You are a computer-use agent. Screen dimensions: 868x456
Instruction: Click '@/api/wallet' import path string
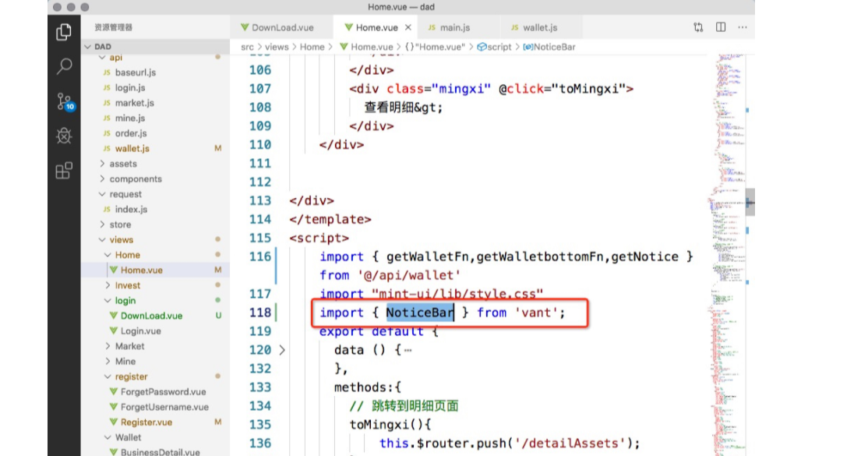pyautogui.click(x=409, y=275)
